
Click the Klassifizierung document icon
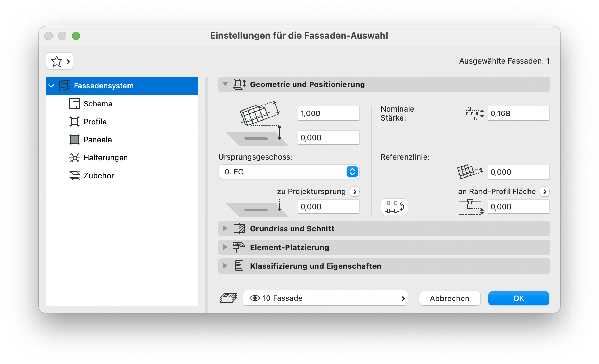click(x=239, y=266)
